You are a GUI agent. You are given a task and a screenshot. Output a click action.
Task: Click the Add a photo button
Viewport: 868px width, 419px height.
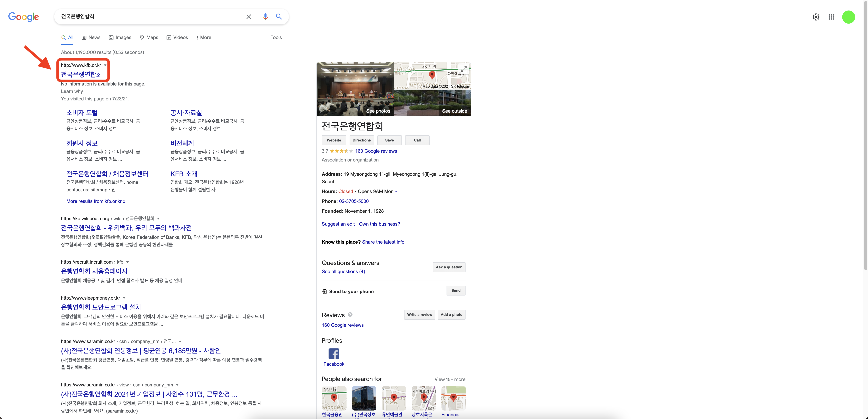pyautogui.click(x=451, y=315)
